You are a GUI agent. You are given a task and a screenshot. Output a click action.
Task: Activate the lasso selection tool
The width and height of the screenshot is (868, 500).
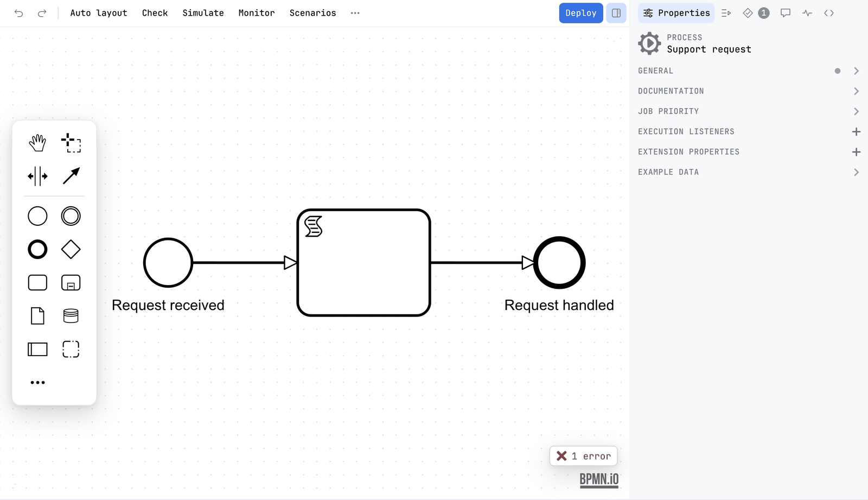[71, 143]
